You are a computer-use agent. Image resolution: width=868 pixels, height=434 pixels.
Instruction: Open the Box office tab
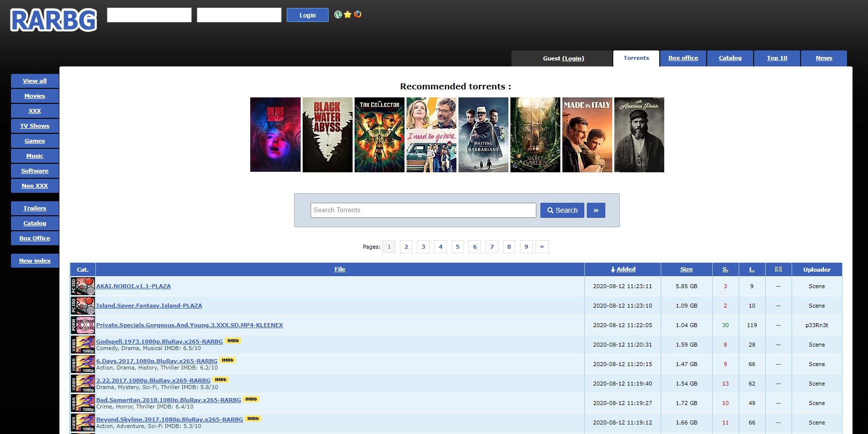pos(683,58)
